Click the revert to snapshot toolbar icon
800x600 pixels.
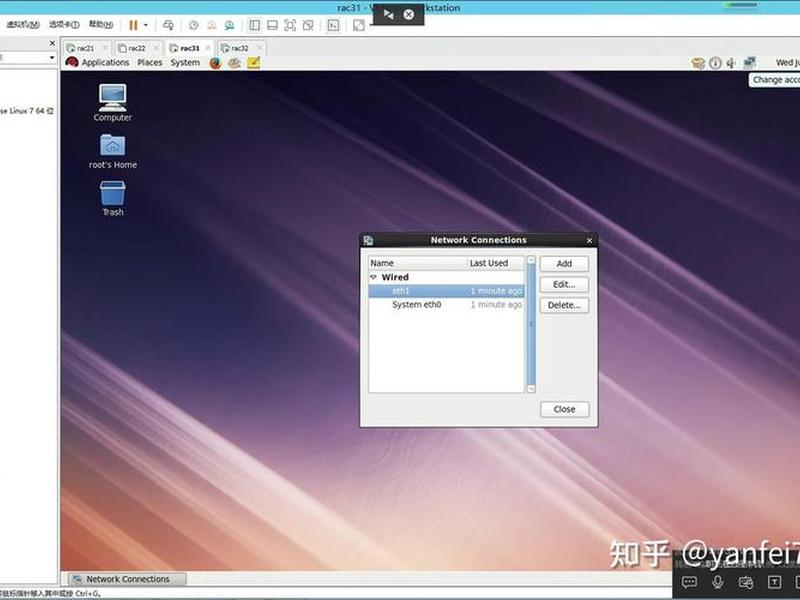211,25
